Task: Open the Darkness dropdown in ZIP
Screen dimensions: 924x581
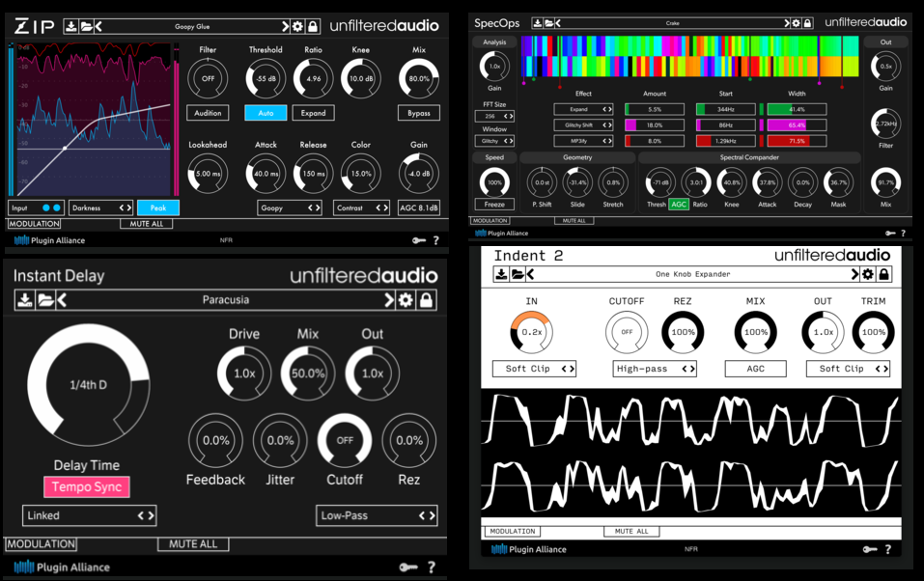Action: [100, 208]
